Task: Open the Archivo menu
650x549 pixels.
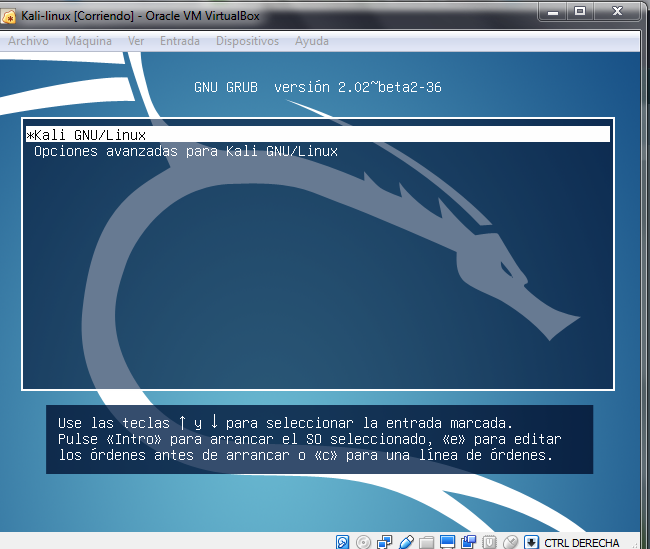Action: pos(28,41)
